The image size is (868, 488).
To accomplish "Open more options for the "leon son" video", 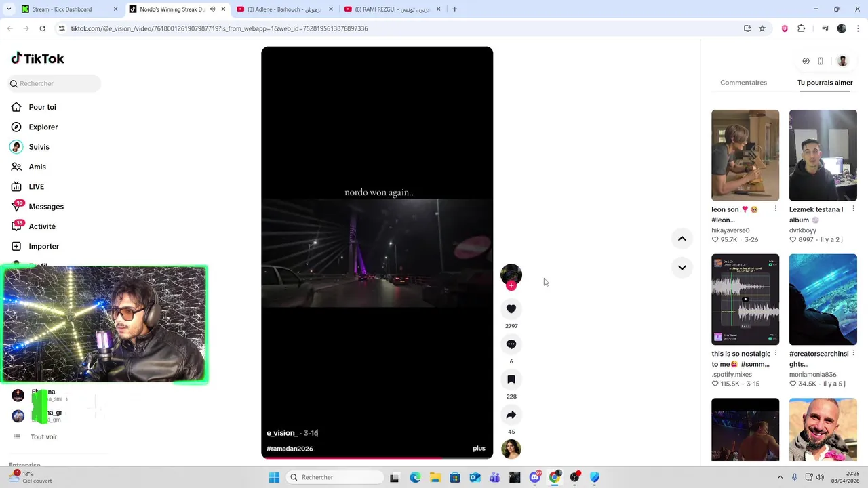I will [776, 209].
